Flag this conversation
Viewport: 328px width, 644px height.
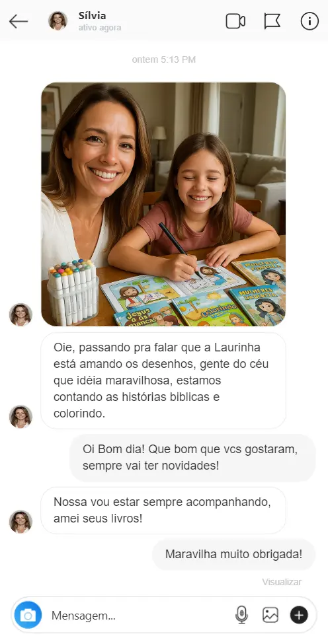tap(272, 21)
